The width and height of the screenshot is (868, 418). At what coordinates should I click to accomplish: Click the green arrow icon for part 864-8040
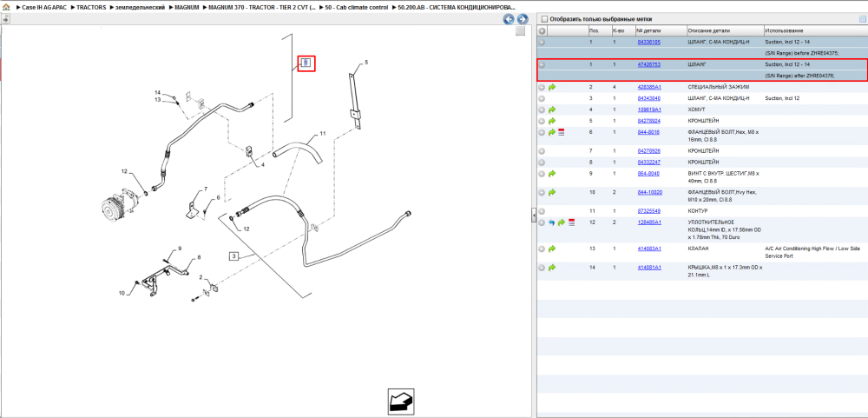coord(552,174)
